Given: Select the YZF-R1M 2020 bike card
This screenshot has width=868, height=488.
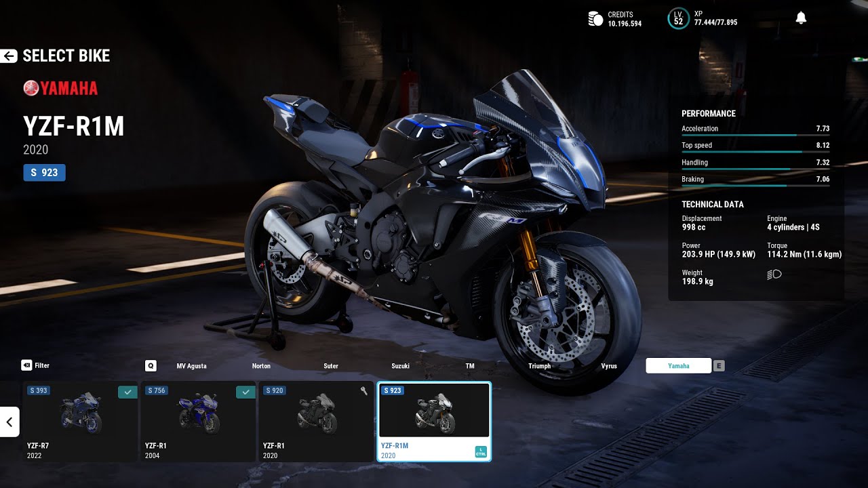Looking at the screenshot, I should click(x=434, y=422).
